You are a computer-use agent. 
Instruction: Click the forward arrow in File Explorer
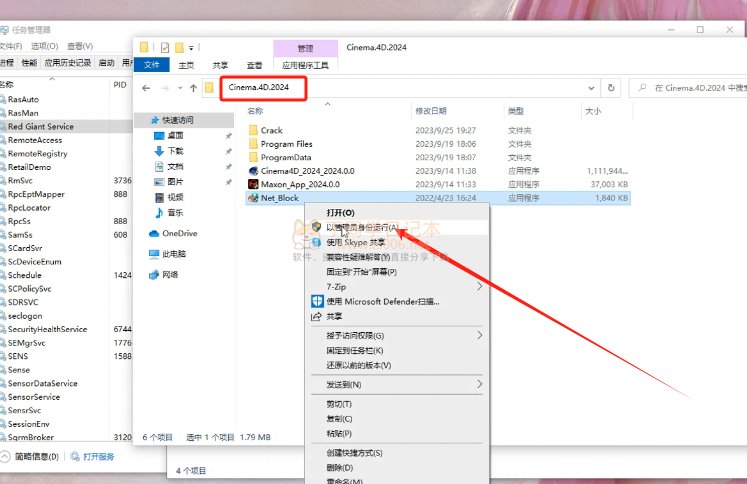[x=165, y=88]
